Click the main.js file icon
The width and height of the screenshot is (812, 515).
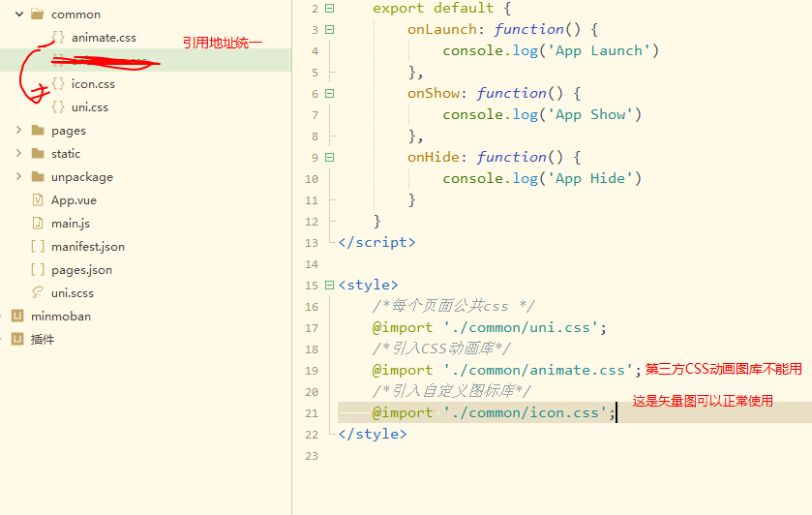pyautogui.click(x=38, y=223)
